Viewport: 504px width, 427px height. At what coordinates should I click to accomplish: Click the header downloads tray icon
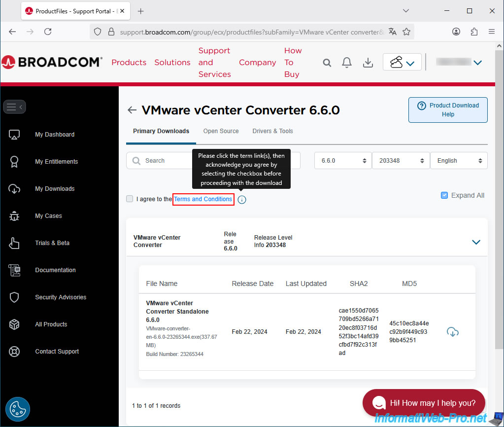click(368, 63)
